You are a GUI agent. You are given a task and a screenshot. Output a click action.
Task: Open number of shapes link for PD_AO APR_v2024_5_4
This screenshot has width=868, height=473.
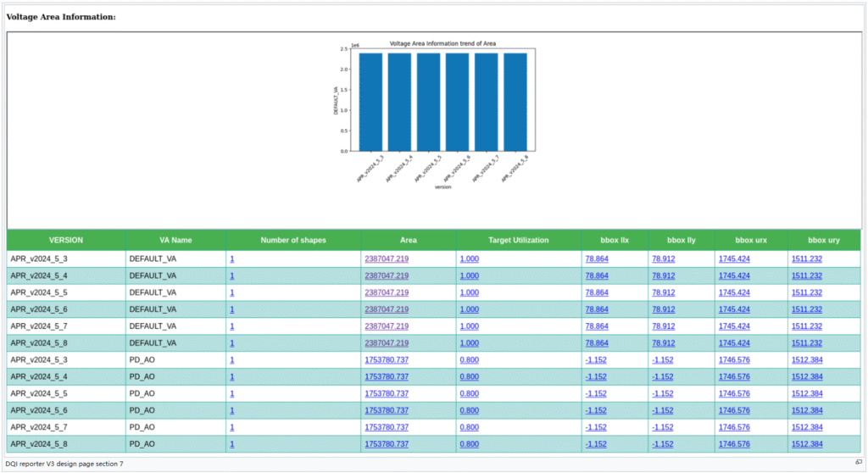[232, 376]
